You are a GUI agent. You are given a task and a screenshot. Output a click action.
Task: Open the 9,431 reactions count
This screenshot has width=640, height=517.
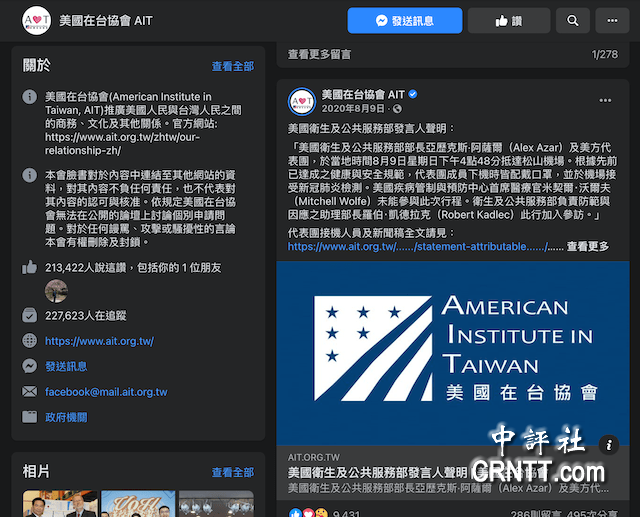point(346,514)
